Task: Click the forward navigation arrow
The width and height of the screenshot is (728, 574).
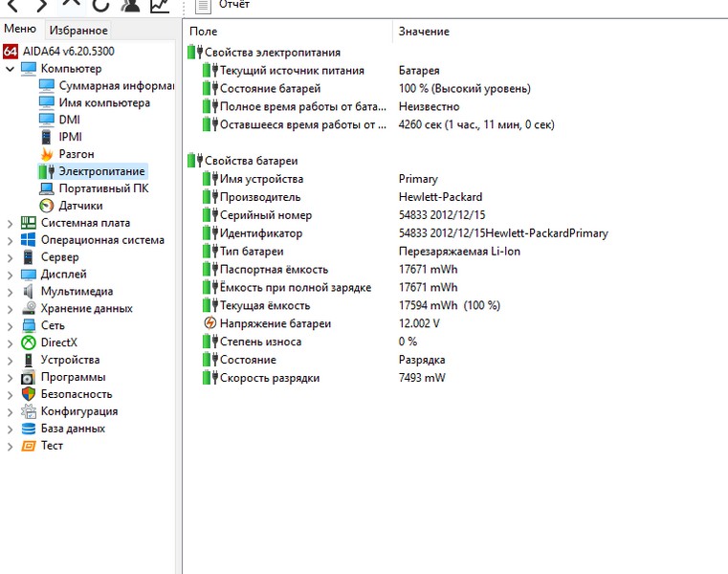Action: pos(42,6)
